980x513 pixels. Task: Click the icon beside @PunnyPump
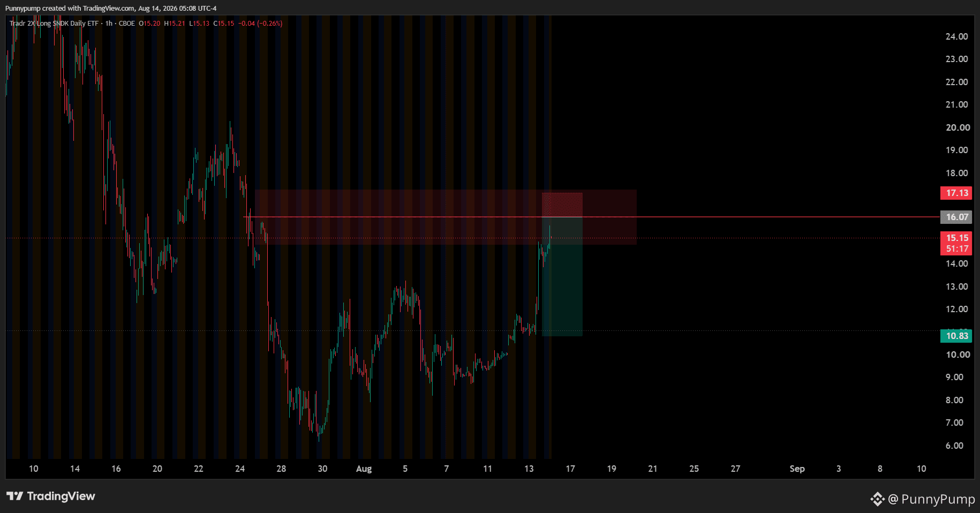click(x=877, y=499)
